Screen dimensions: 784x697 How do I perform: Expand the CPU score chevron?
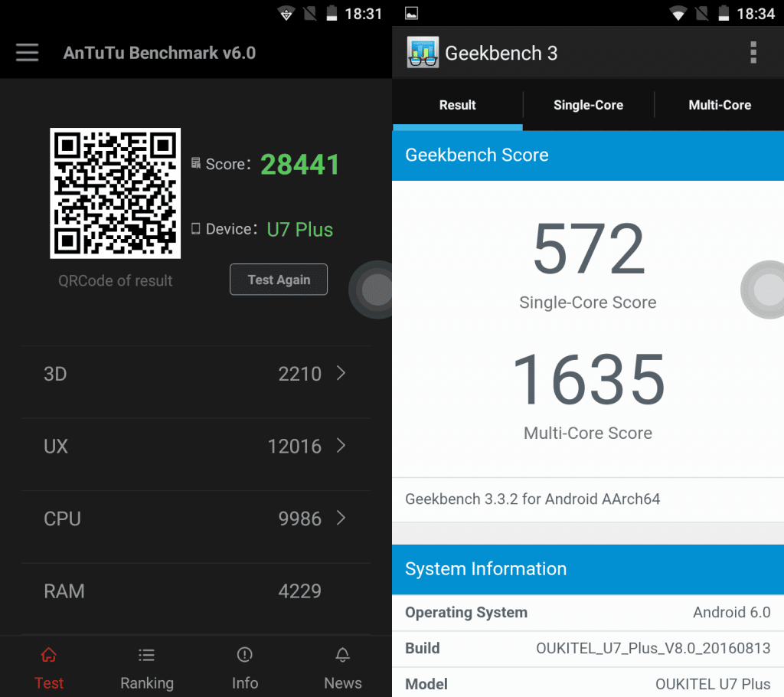[341, 518]
